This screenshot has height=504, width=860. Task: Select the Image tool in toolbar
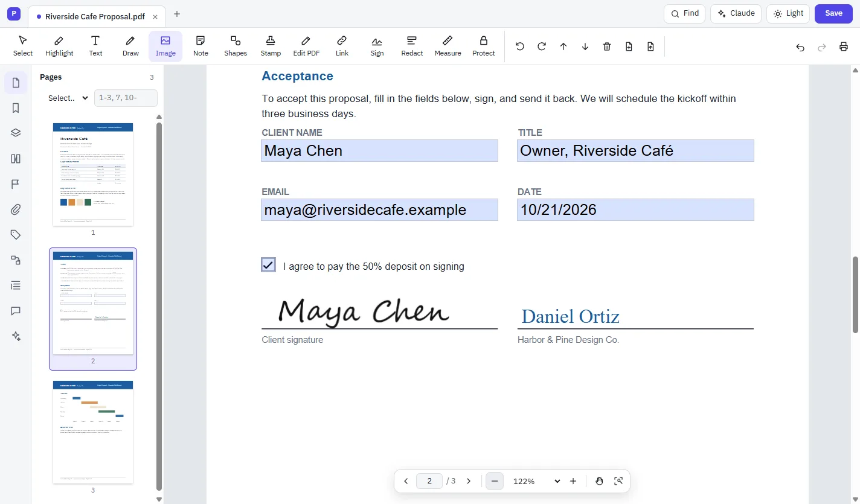tap(165, 46)
